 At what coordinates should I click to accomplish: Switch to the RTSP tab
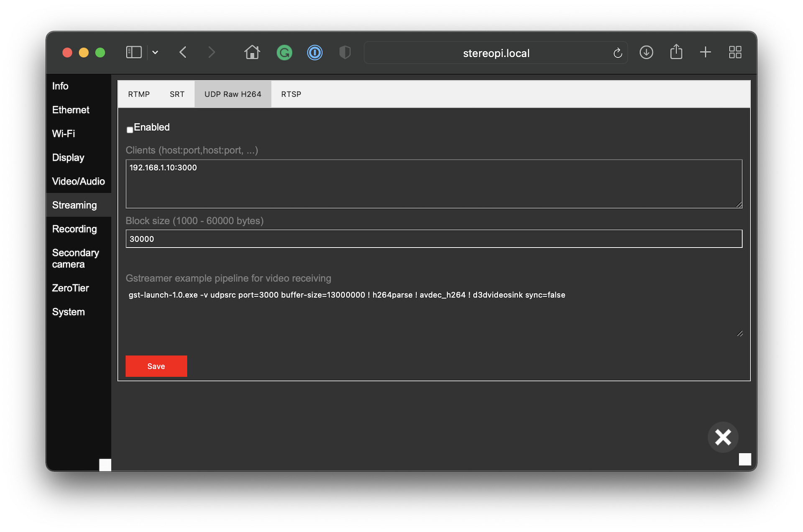[291, 94]
